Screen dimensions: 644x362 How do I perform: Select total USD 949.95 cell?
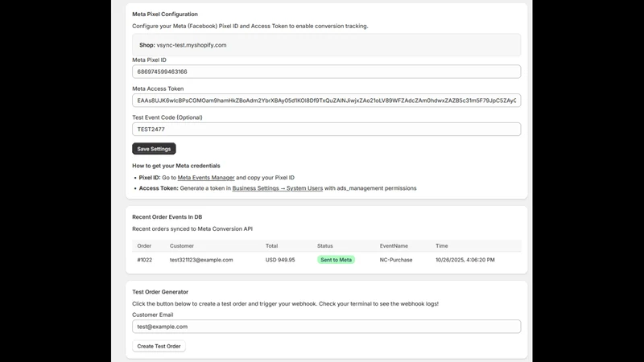[280, 260]
